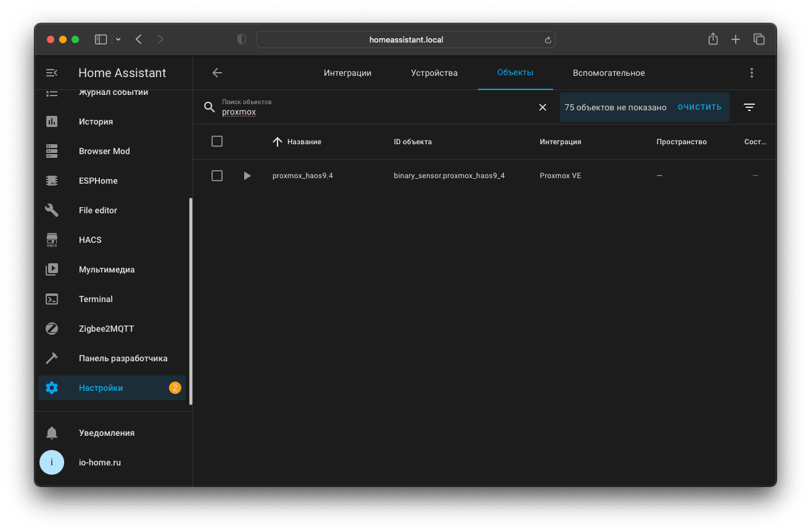The height and width of the screenshot is (532, 811).
Task: Open HACS from the sidebar
Action: pos(90,240)
